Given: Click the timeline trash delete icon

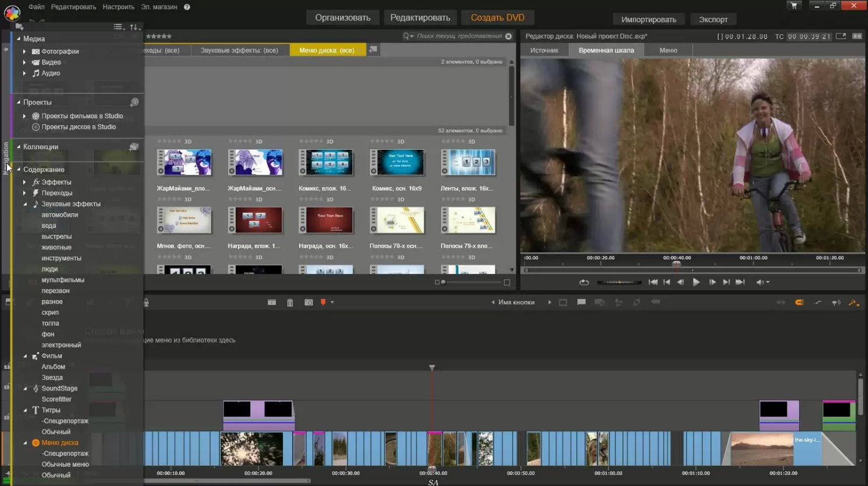Looking at the screenshot, I should point(290,302).
